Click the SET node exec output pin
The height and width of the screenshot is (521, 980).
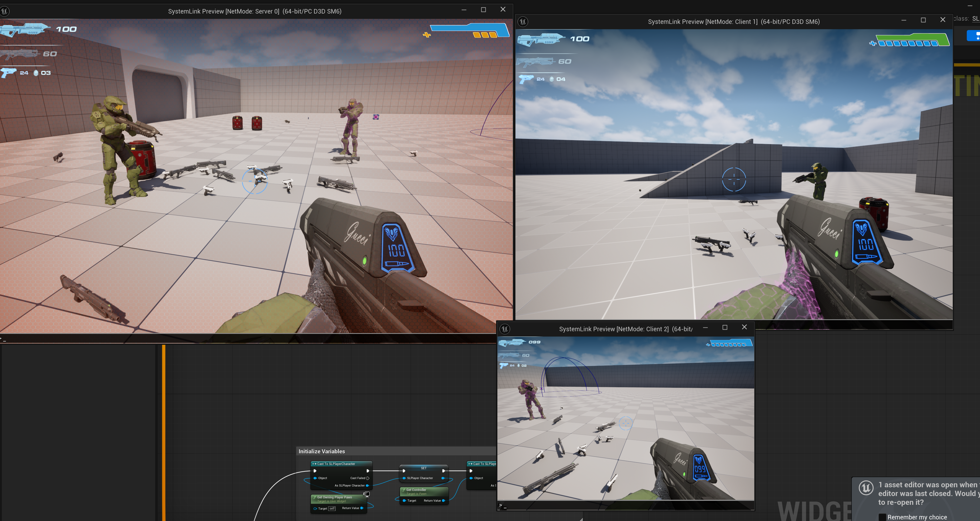click(443, 471)
